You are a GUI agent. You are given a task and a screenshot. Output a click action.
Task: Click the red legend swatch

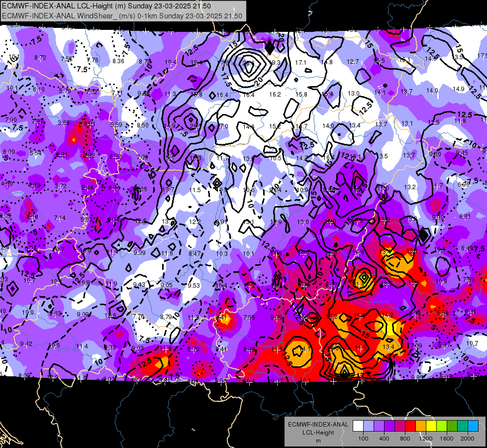(410, 426)
